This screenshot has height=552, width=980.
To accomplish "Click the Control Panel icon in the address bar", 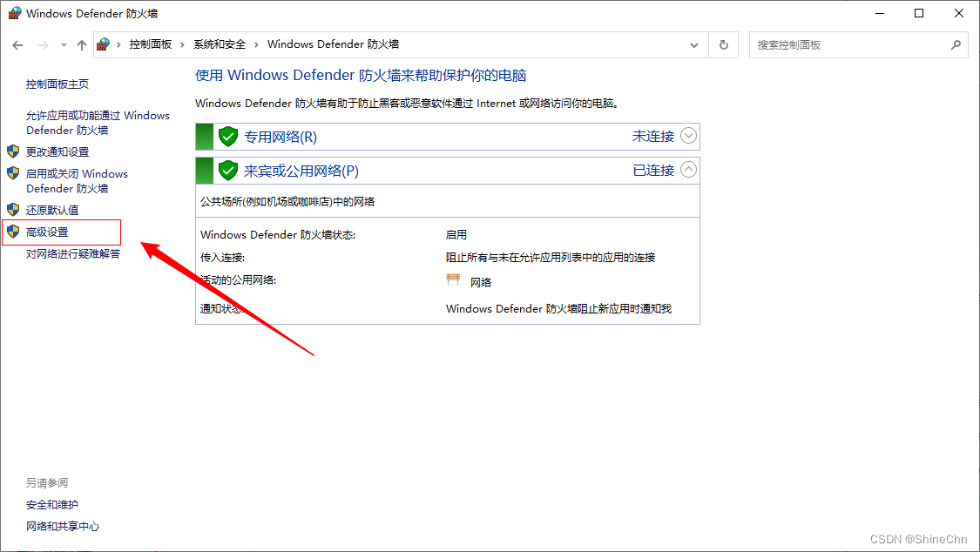I will [104, 44].
